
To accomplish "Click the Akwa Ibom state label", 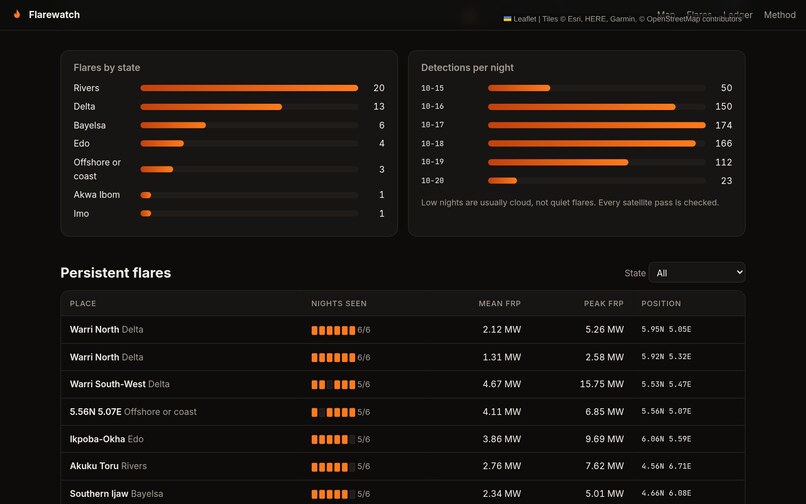I will 97,194.
